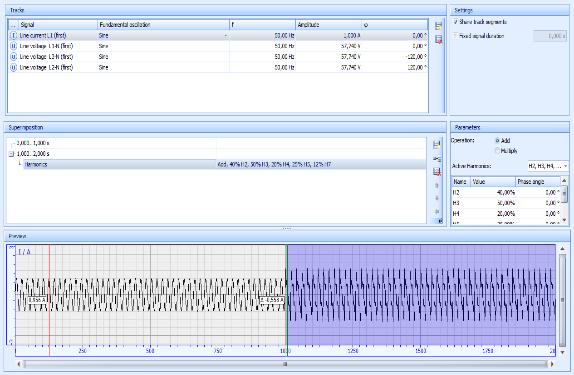Click the phase angle φ column header in Tracks
This screenshot has width=574, height=375.
[395, 25]
